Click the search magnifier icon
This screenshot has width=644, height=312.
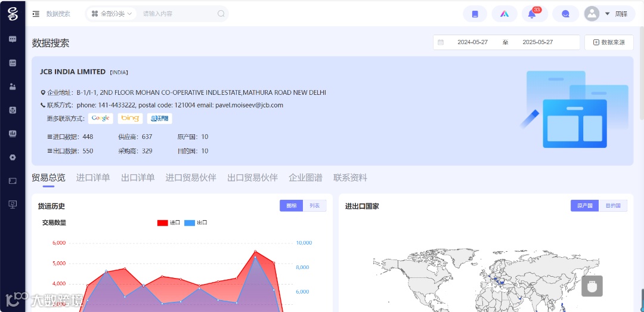tap(221, 14)
